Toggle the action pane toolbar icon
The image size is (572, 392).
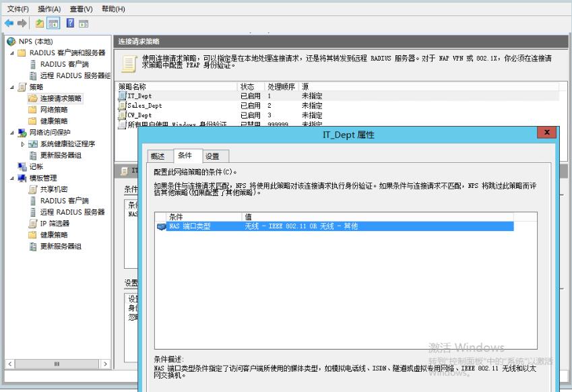(84, 24)
